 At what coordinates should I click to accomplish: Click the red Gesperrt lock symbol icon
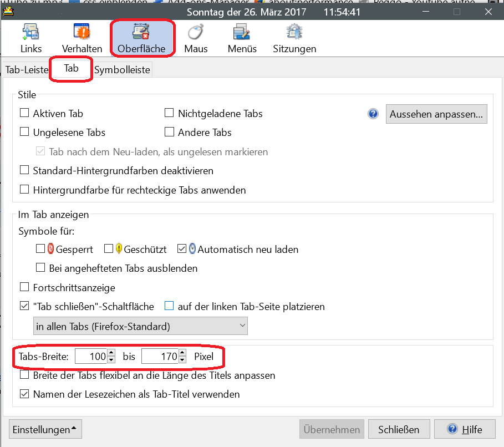50,248
